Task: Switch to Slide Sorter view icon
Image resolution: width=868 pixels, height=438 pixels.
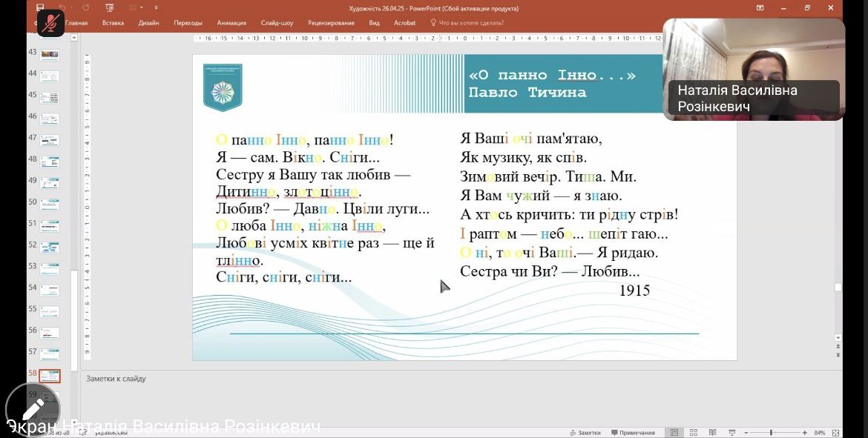Action: coord(693,433)
